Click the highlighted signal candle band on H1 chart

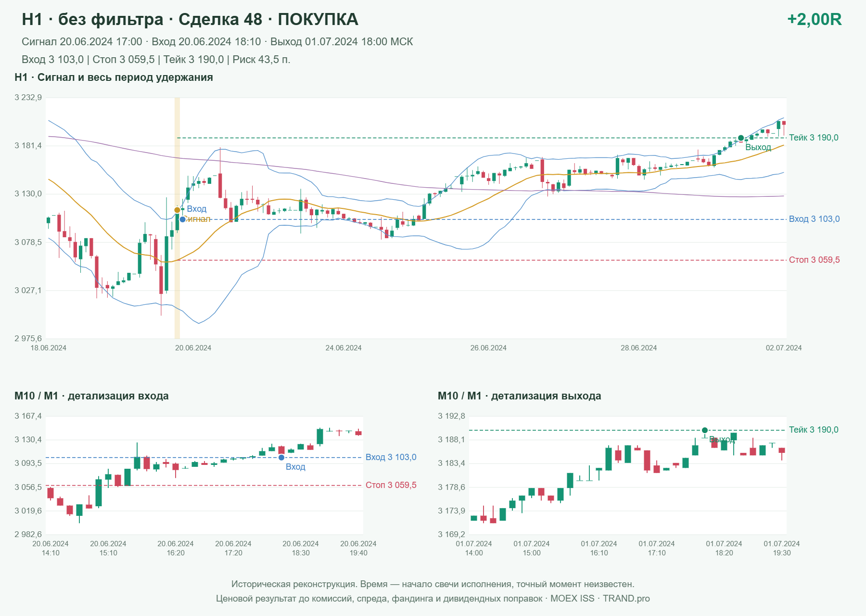177,218
